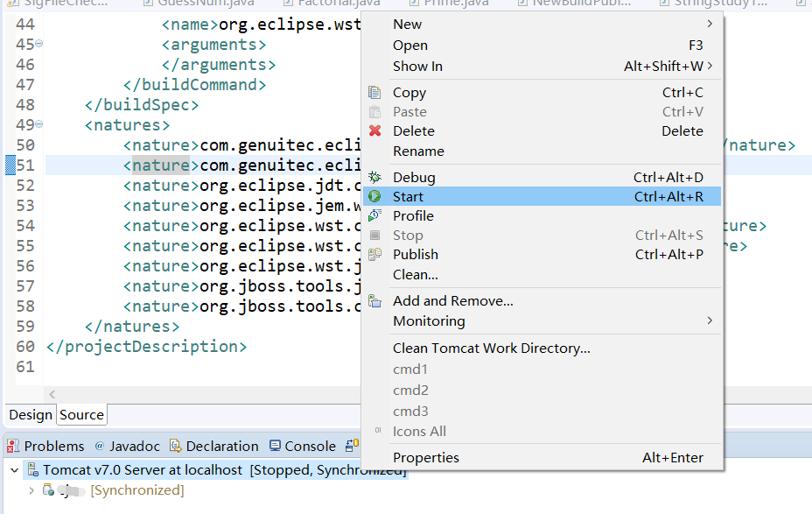Click the Console monitor icon

click(x=275, y=446)
